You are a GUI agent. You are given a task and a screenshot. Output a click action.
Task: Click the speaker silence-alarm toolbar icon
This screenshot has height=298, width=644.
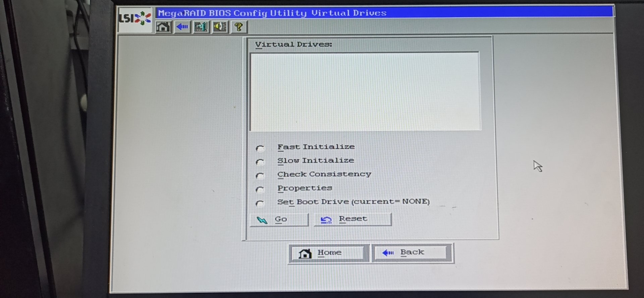pos(220,27)
